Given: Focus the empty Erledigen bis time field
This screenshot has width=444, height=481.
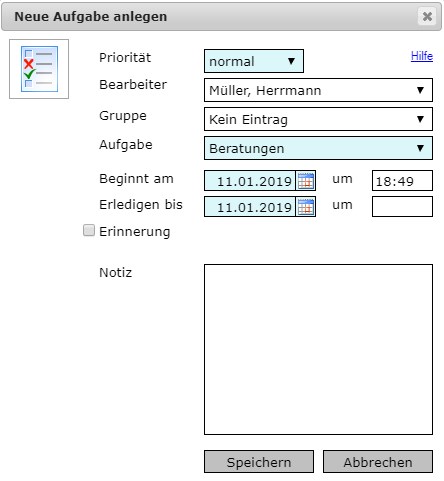Looking at the screenshot, I should pyautogui.click(x=402, y=207).
